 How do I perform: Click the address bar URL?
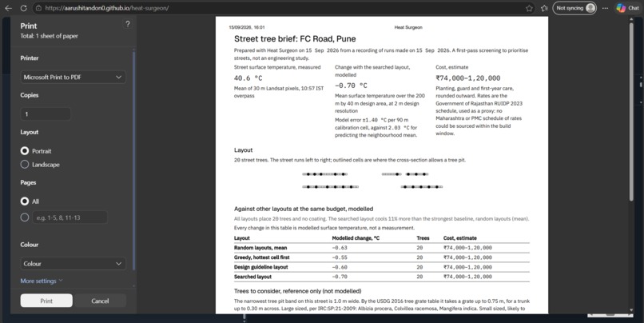tap(107, 8)
